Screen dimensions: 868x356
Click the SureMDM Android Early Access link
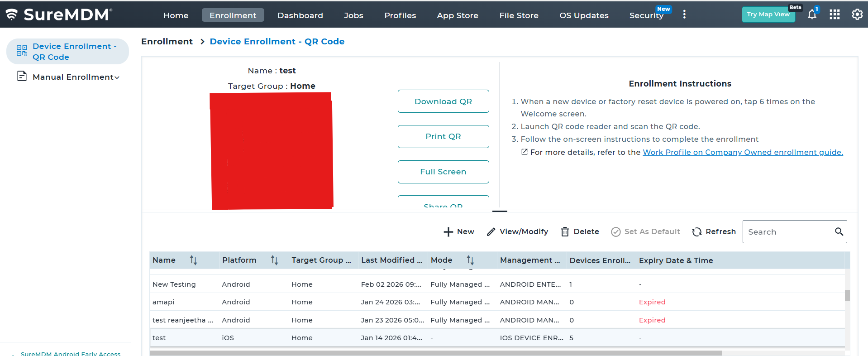(71, 354)
